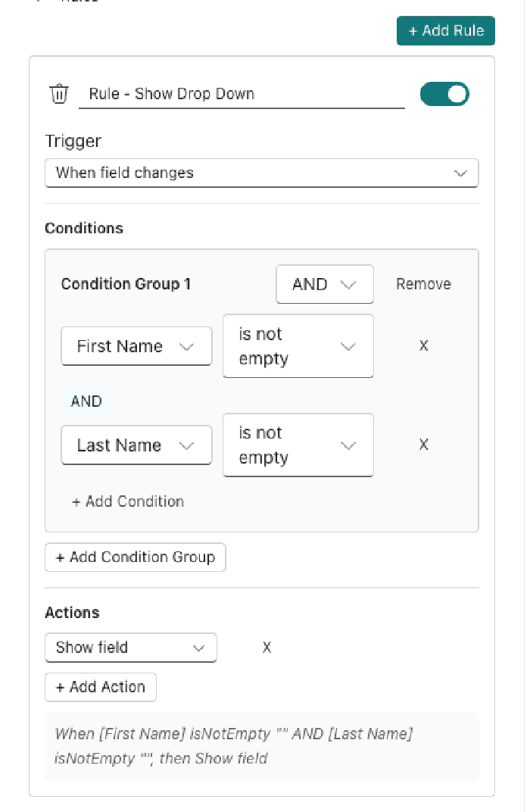This screenshot has width=530, height=812.
Task: Click the trash icon to delete the rule
Action: coord(59,93)
